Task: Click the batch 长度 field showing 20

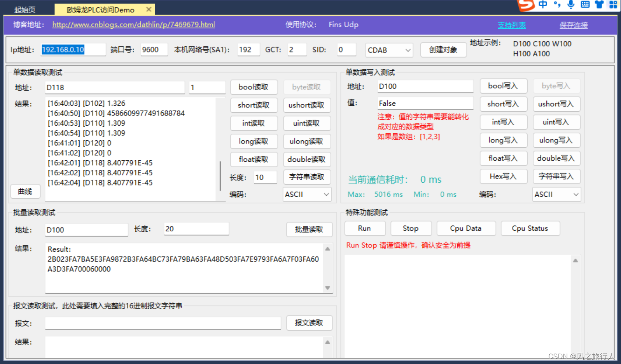Action: (x=196, y=229)
